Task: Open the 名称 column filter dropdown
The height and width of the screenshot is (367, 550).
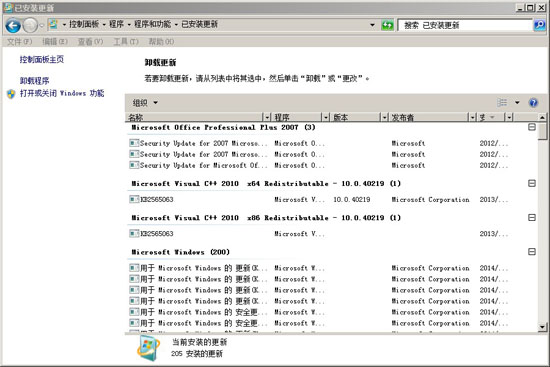Action: pyautogui.click(x=267, y=117)
